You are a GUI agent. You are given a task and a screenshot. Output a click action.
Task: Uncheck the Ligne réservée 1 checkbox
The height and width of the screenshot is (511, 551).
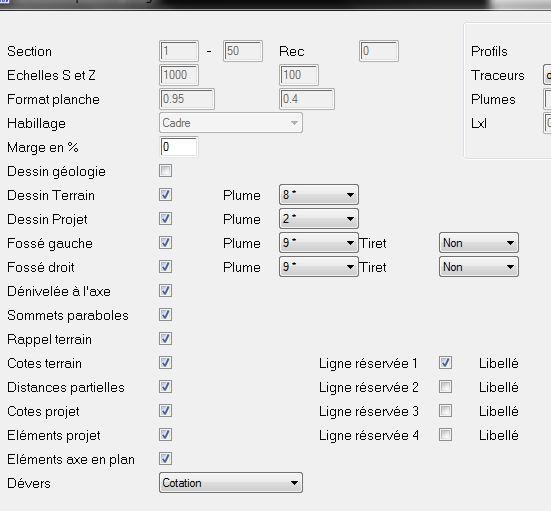tap(445, 363)
